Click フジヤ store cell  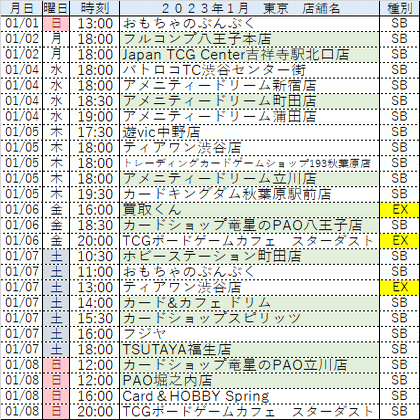point(249,334)
